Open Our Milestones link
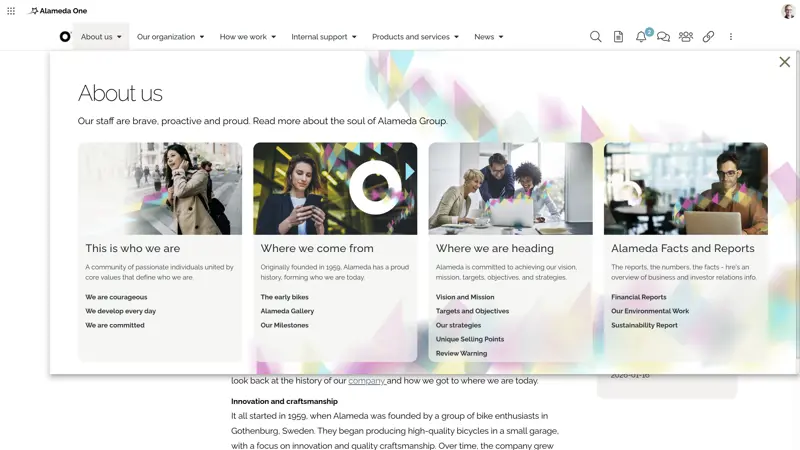The height and width of the screenshot is (450, 800). (285, 326)
